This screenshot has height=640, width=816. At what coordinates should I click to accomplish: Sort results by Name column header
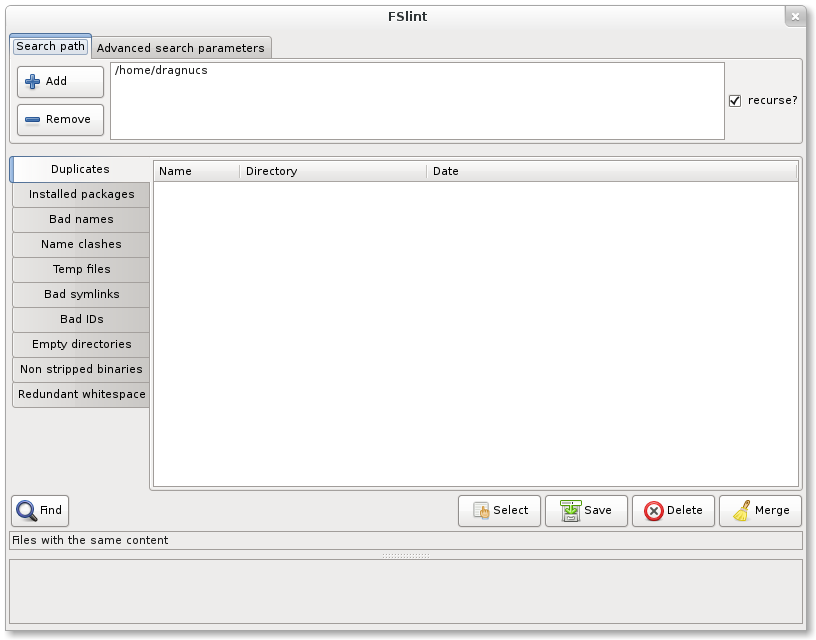pyautogui.click(x=197, y=171)
